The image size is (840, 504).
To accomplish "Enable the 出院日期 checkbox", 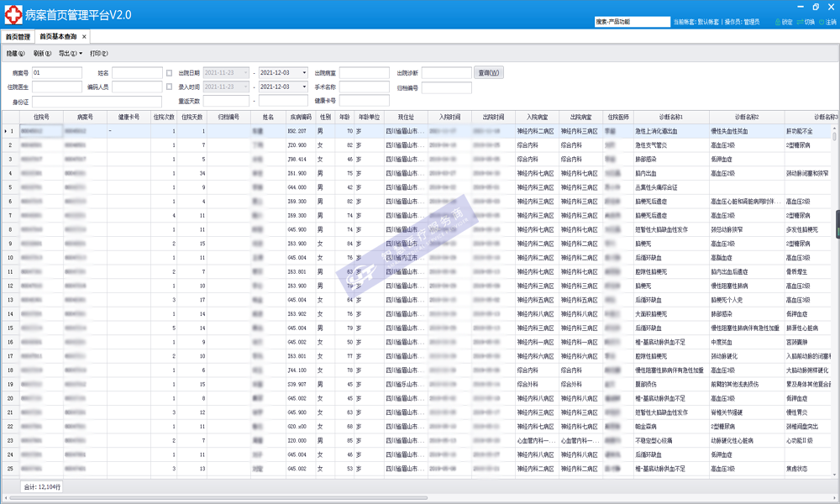I will tap(170, 73).
